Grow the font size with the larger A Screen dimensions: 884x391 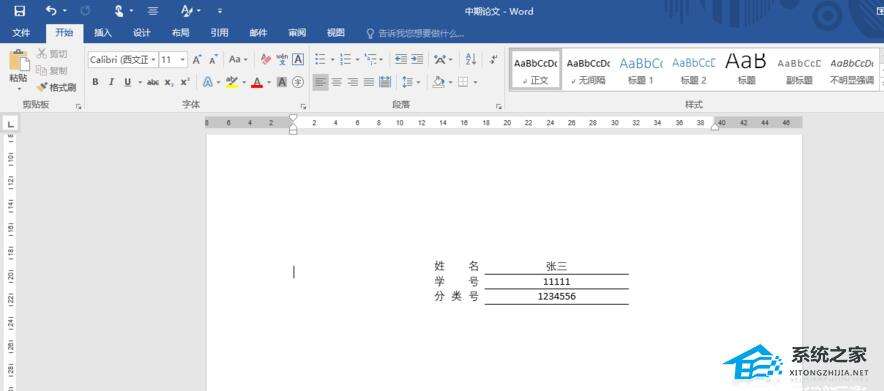pos(197,59)
